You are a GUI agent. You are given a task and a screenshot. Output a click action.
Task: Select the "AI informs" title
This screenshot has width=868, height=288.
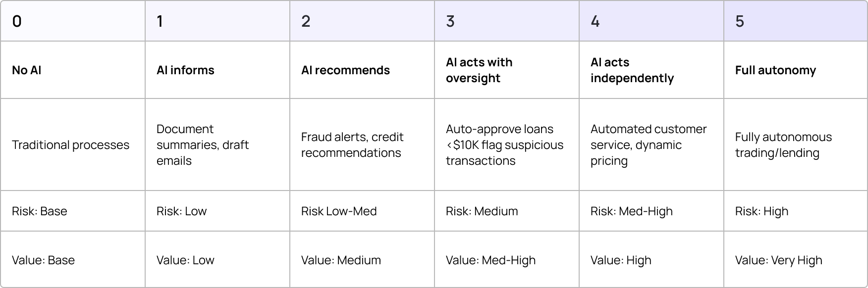tap(185, 70)
